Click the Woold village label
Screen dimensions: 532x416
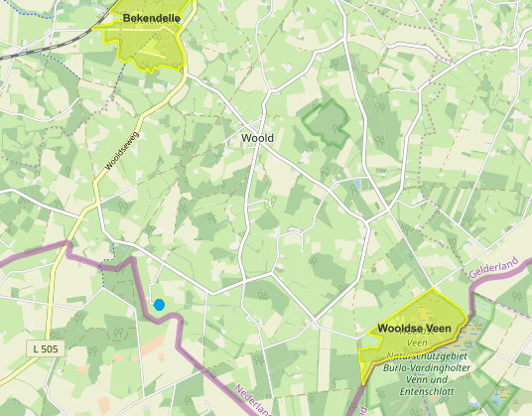tap(257, 138)
